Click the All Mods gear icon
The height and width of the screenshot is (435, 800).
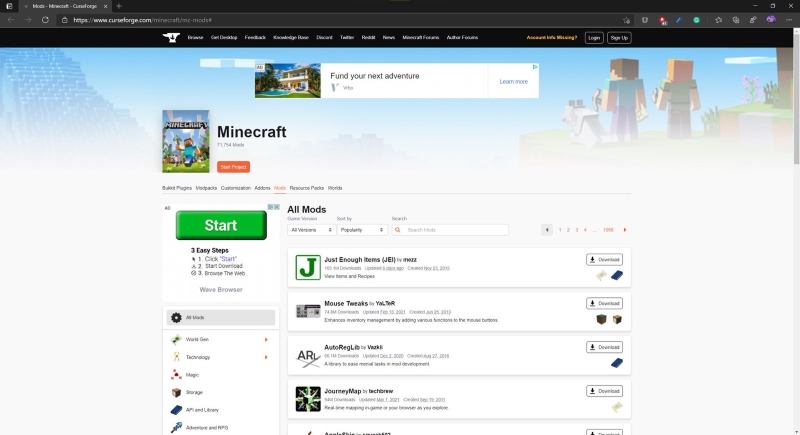tap(176, 317)
